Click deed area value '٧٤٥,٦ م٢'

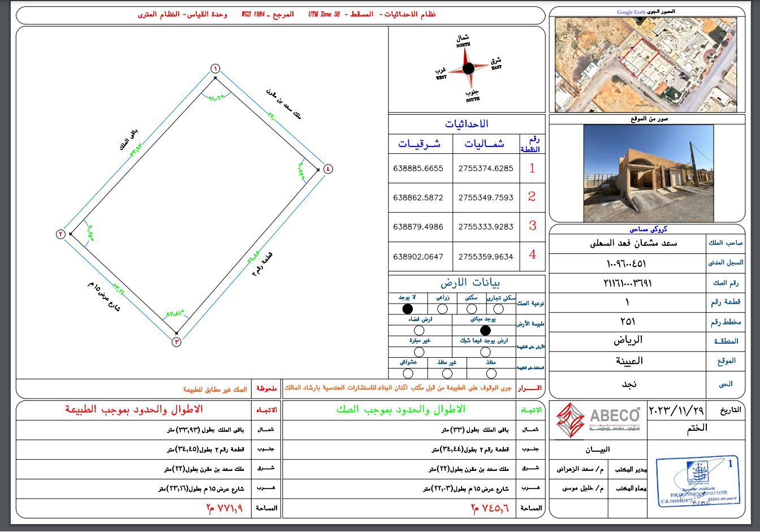pos(490,508)
